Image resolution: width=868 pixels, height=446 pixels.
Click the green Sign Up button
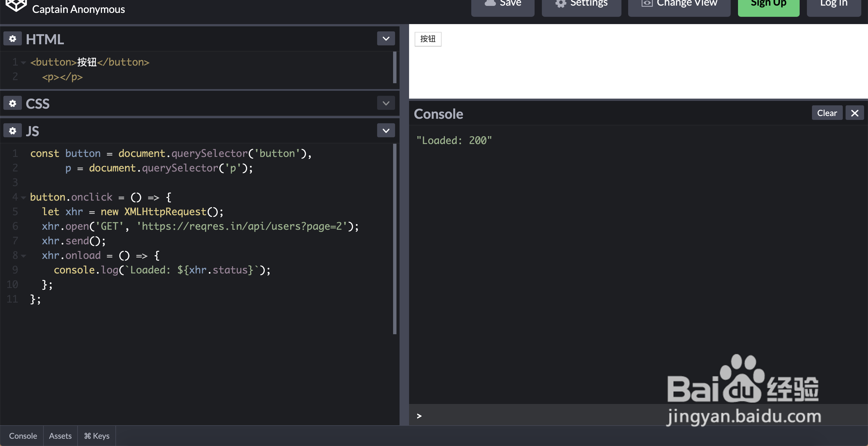point(768,5)
